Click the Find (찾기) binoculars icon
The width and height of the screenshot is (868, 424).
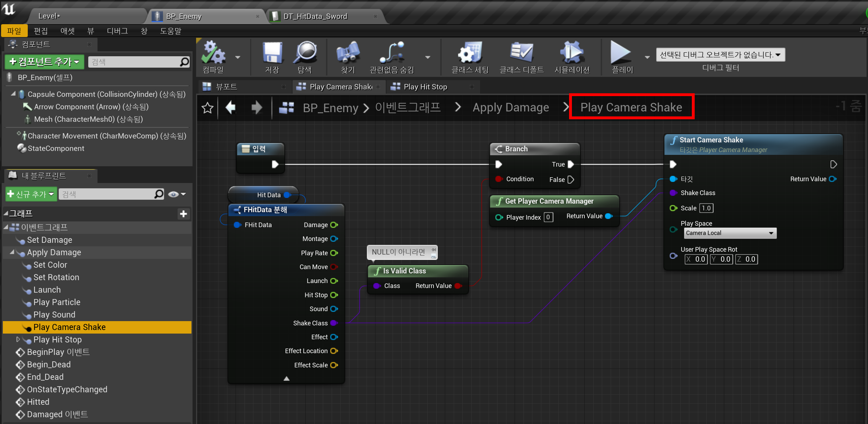pyautogui.click(x=348, y=53)
